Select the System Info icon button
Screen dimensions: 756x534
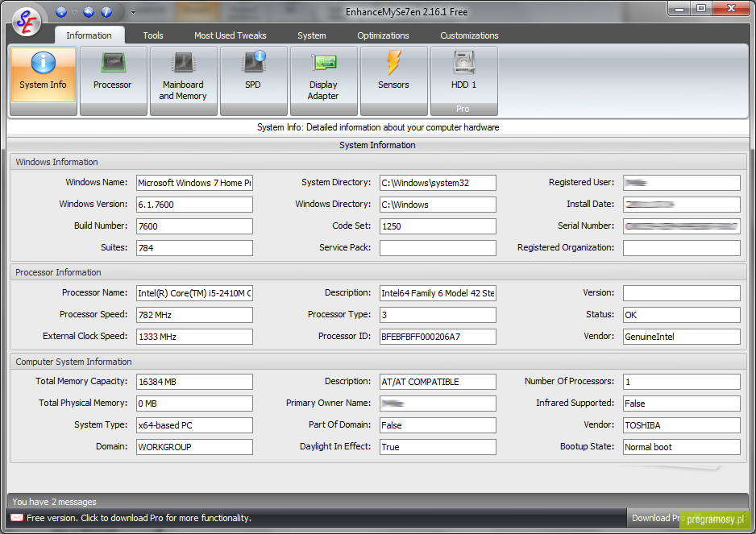pos(44,75)
